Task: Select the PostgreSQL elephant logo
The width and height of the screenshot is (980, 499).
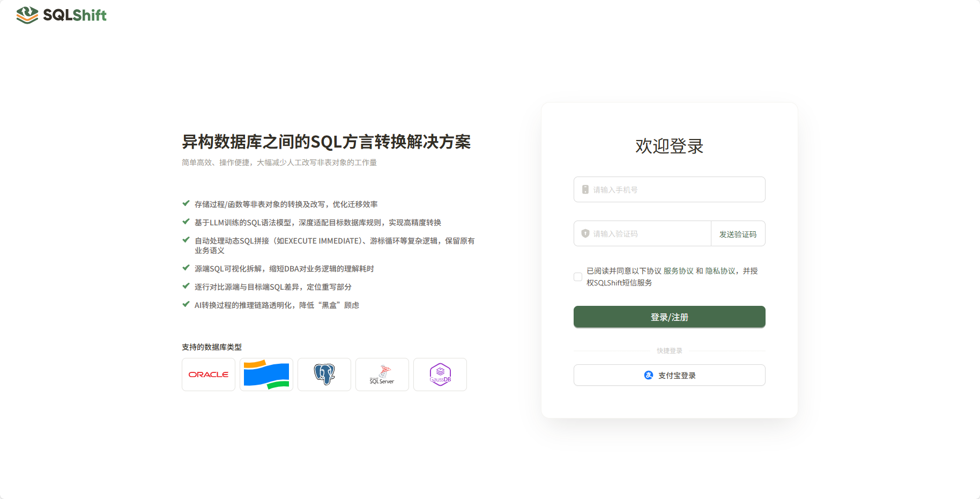Action: point(324,375)
